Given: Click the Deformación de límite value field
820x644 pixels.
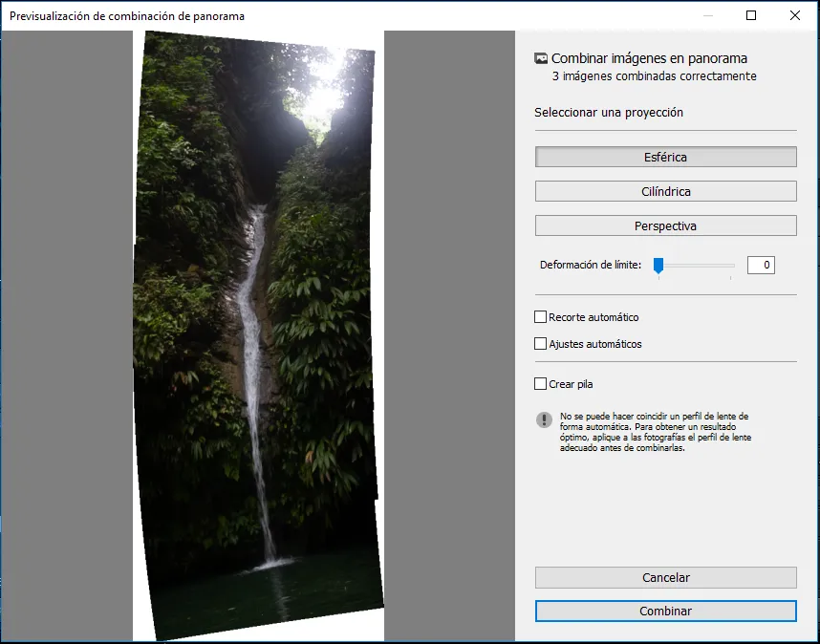Looking at the screenshot, I should 761,265.
